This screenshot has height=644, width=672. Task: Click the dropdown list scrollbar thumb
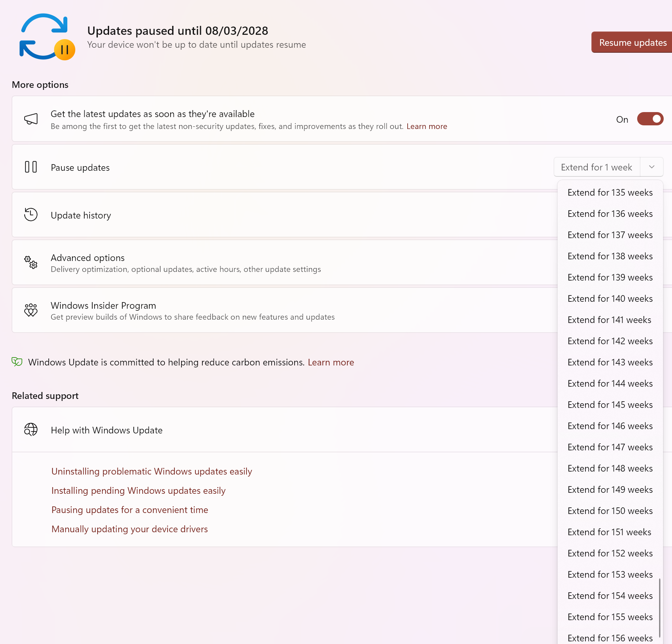pyautogui.click(x=659, y=607)
